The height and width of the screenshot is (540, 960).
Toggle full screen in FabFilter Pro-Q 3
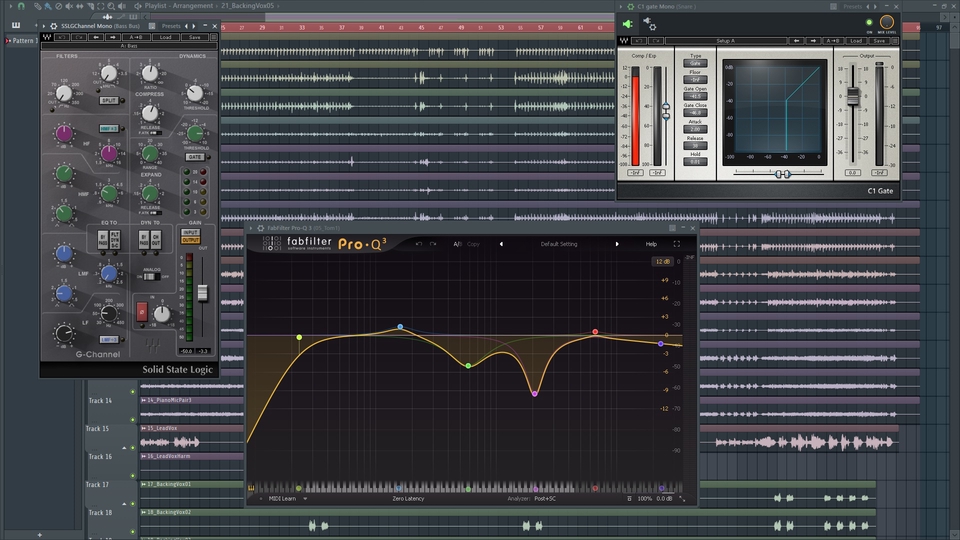coord(677,244)
